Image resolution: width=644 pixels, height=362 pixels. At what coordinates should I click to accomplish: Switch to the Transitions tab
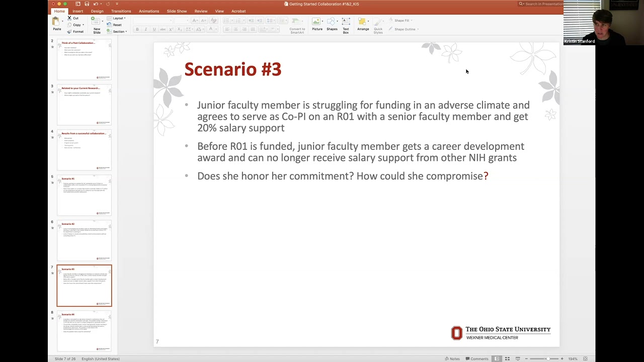point(121,11)
